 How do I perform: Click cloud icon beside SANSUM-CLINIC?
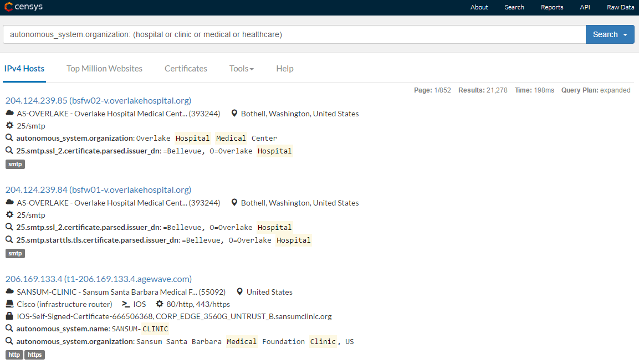tap(10, 291)
